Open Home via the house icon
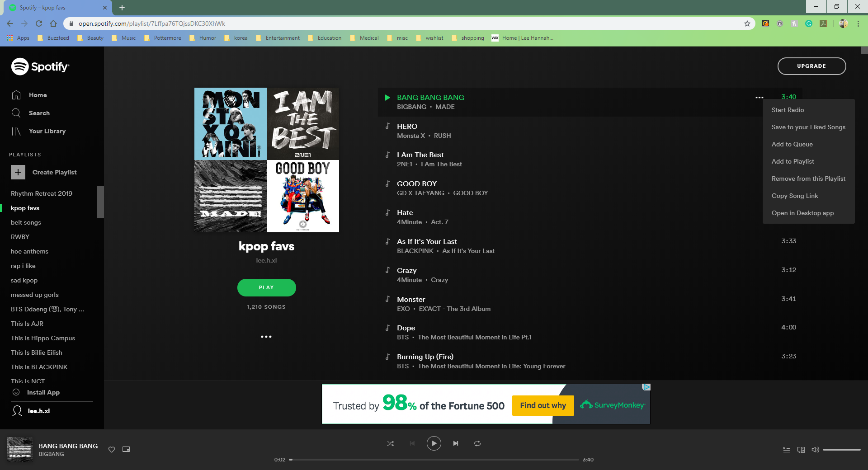 16,95
